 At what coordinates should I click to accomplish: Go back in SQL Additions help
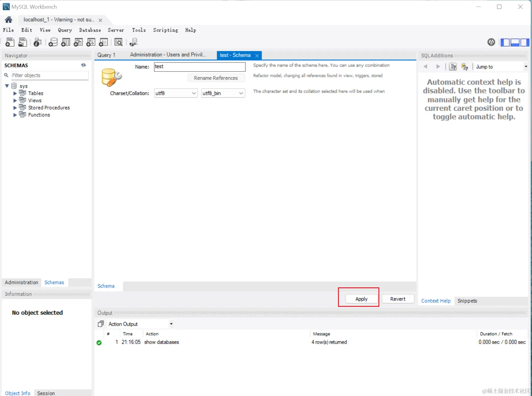(425, 66)
